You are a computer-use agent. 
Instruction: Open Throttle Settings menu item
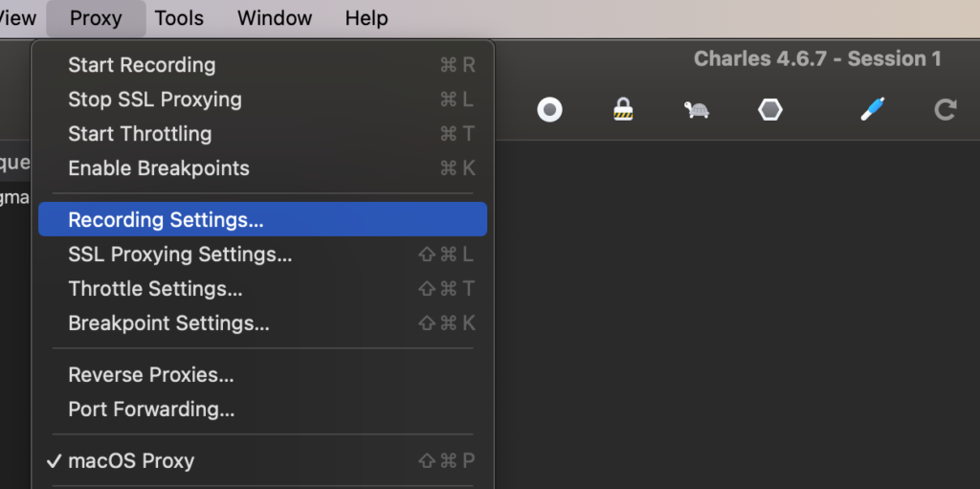coord(155,289)
